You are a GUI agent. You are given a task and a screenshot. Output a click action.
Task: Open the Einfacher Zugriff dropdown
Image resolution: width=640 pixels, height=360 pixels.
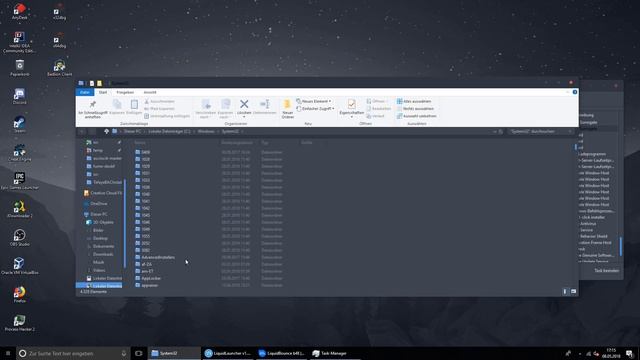[315, 109]
